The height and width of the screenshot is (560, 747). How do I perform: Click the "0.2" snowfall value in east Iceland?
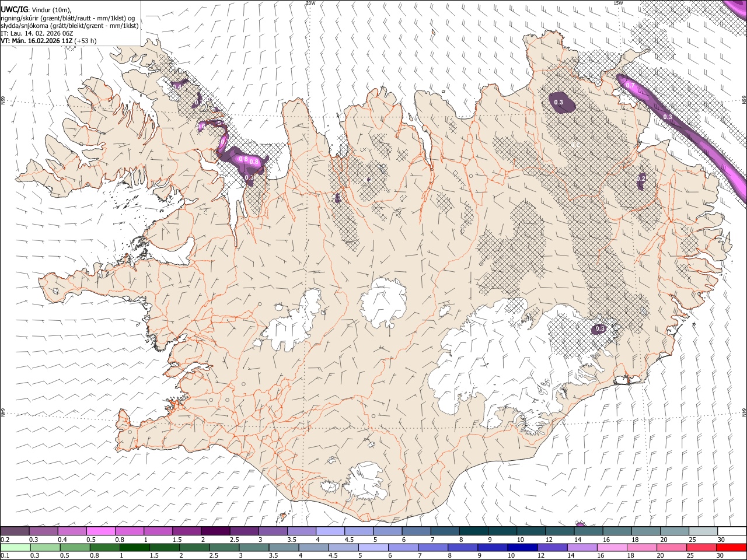pos(641,178)
